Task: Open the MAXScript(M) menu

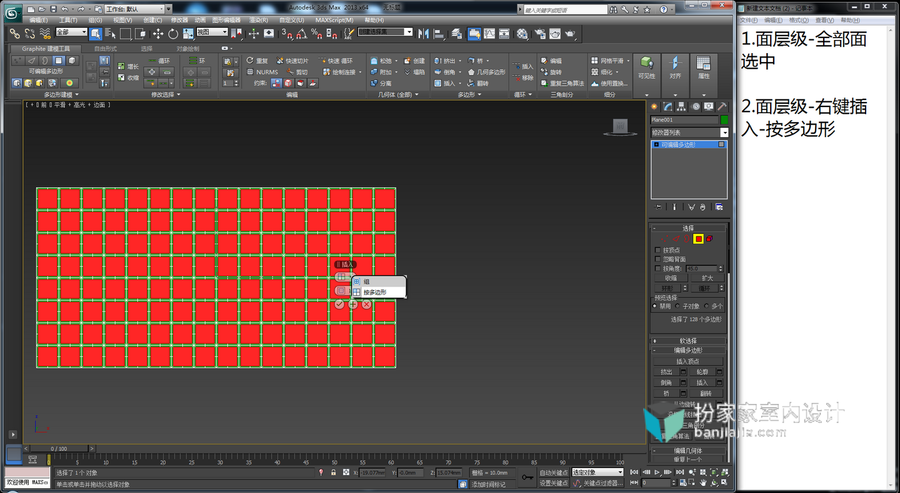Action: pos(334,20)
